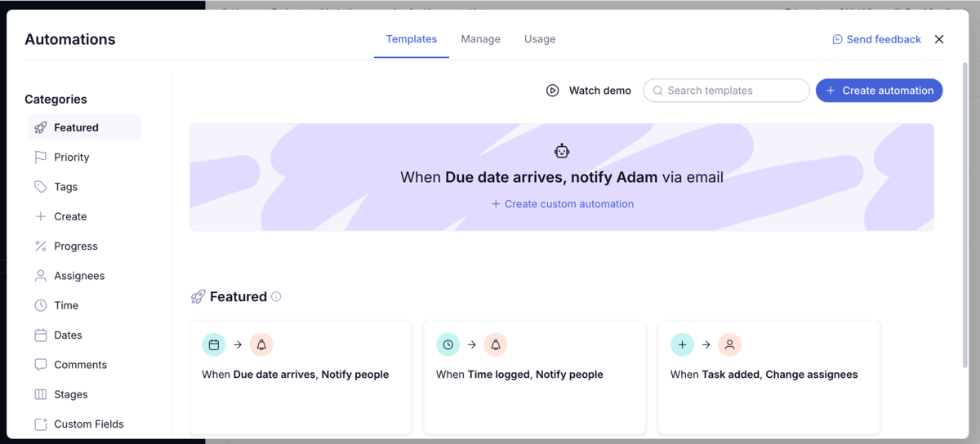The height and width of the screenshot is (444, 980).
Task: Open the Due date arrives template card
Action: click(x=301, y=375)
